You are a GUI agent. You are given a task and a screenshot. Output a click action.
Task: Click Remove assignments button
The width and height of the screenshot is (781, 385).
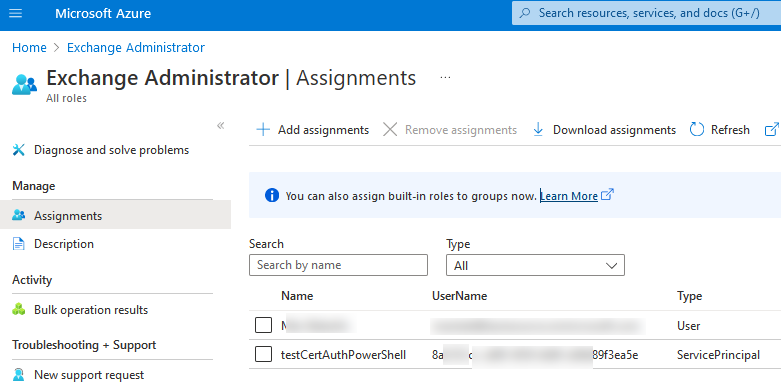[450, 130]
